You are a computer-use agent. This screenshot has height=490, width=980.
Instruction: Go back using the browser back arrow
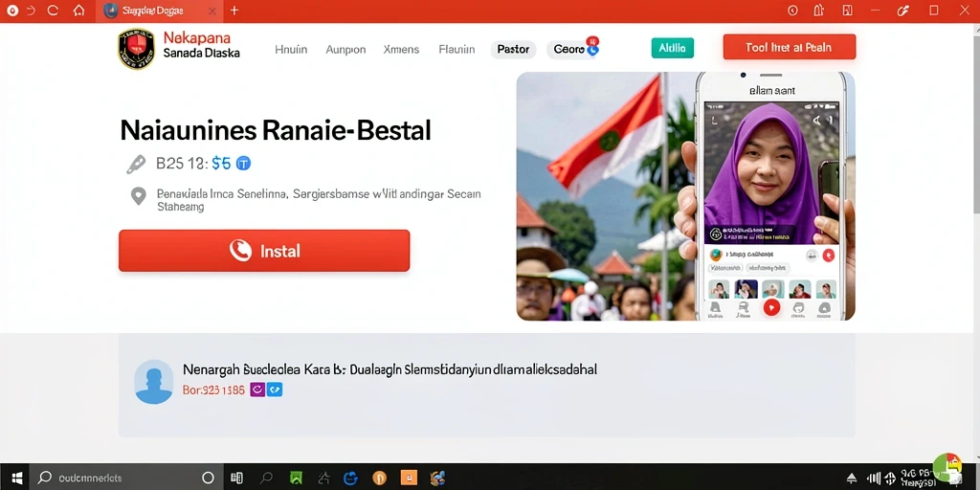coord(31,11)
